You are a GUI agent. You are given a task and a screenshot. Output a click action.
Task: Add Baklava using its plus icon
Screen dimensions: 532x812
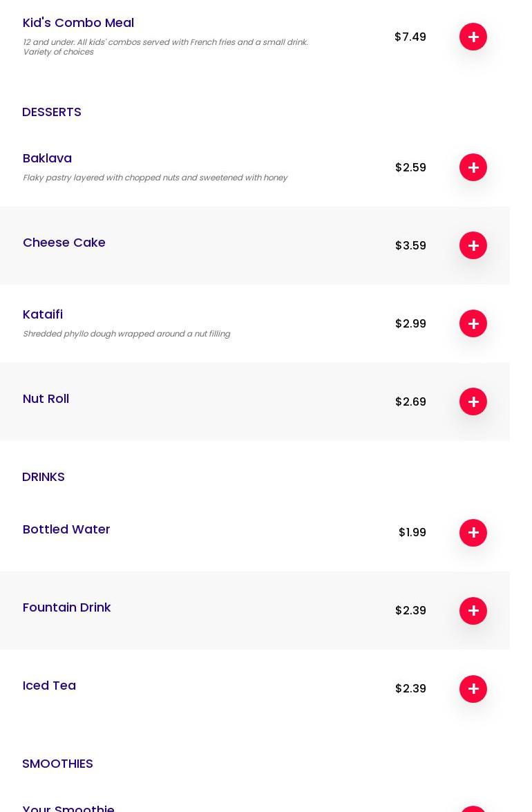pos(473,167)
